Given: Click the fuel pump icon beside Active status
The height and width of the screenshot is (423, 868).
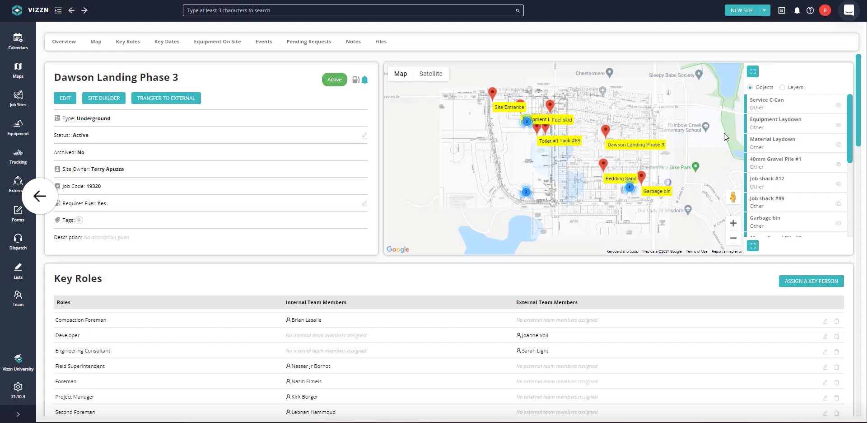Looking at the screenshot, I should point(355,80).
